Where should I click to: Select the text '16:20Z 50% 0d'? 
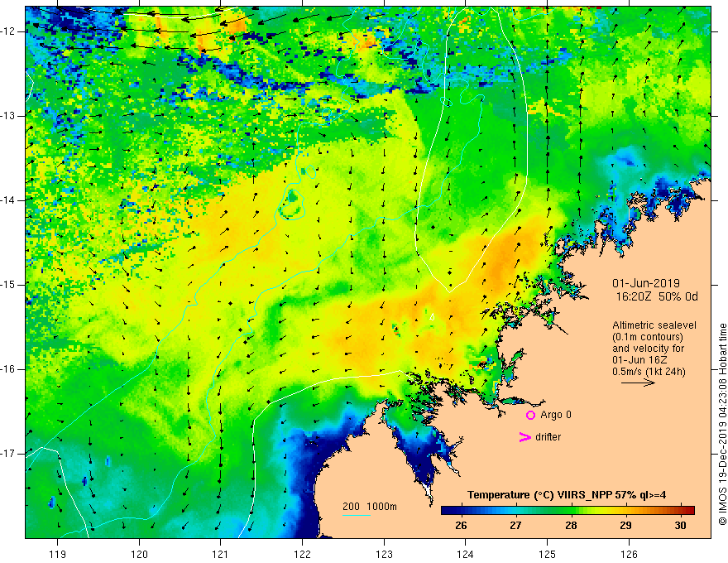pyautogui.click(x=657, y=297)
